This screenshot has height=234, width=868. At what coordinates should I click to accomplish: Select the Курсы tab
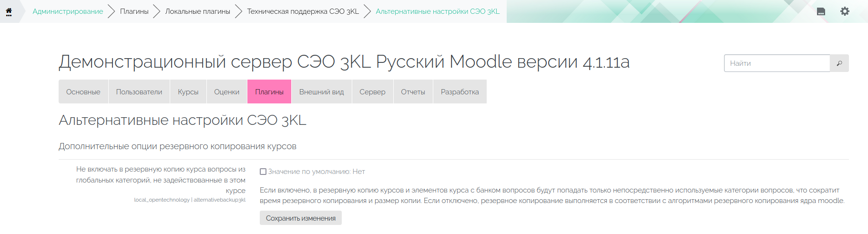(188, 92)
